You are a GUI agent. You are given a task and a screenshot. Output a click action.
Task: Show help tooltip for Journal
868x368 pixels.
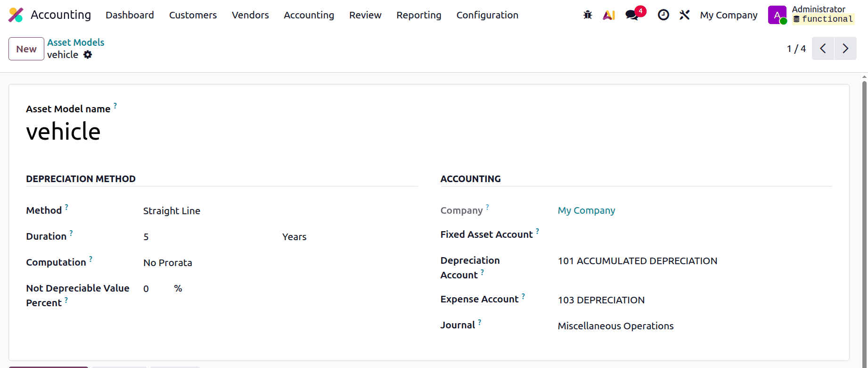coord(479,322)
